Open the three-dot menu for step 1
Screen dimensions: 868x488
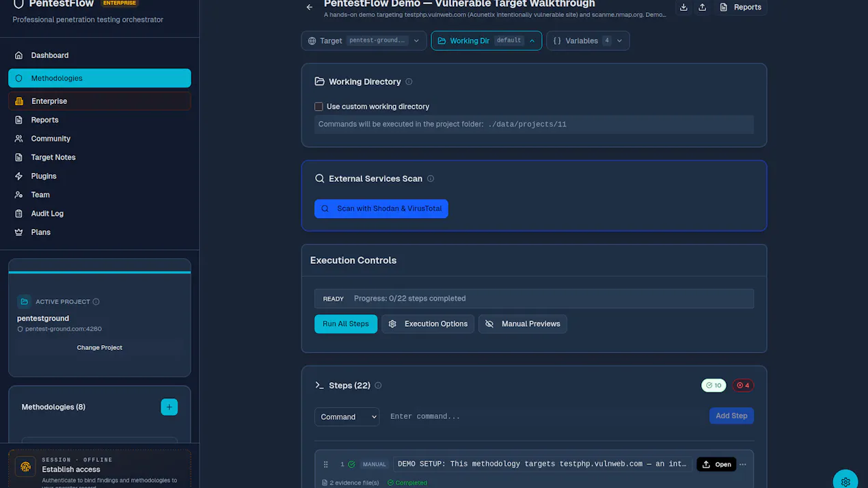coord(743,464)
